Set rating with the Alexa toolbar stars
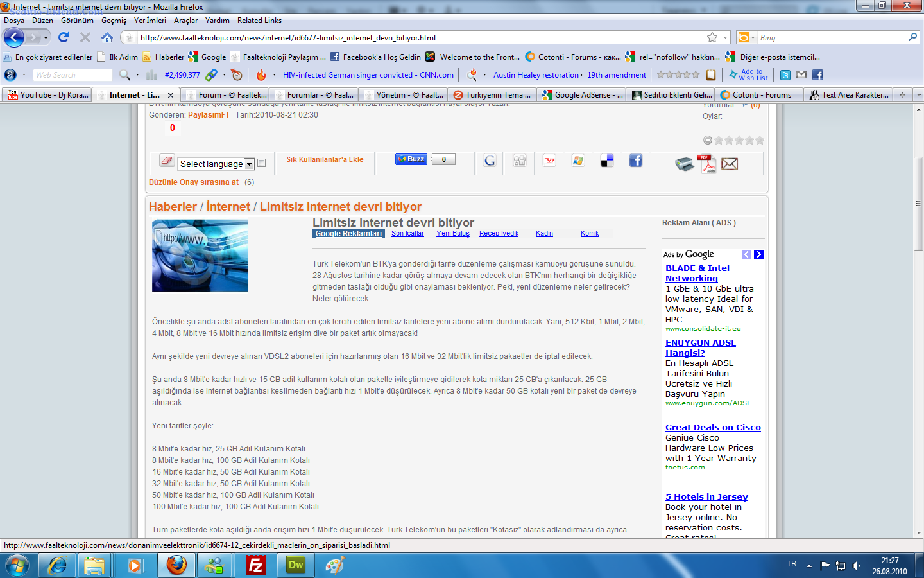The image size is (924, 578). (x=678, y=75)
